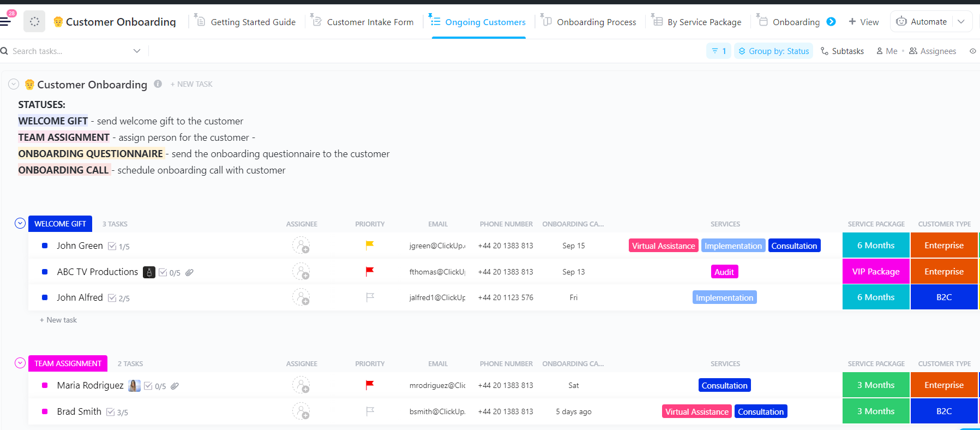Set priority flag for John Alfred
Screen dimensions: 980x430
(x=370, y=297)
